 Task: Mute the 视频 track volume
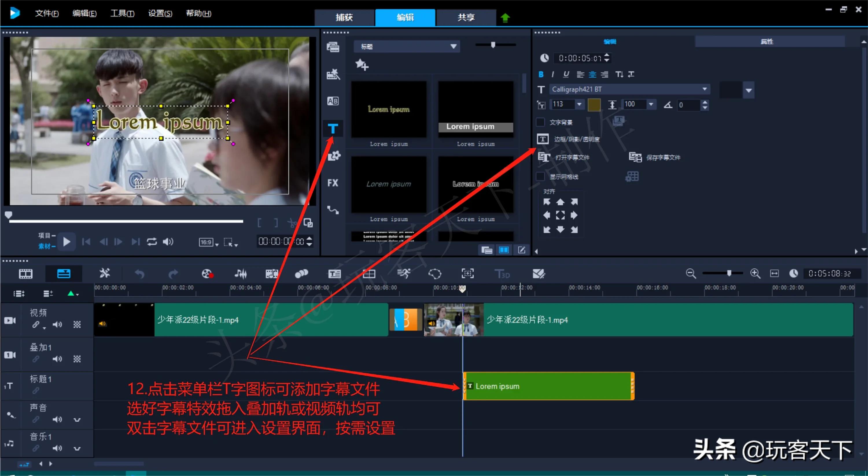57,324
